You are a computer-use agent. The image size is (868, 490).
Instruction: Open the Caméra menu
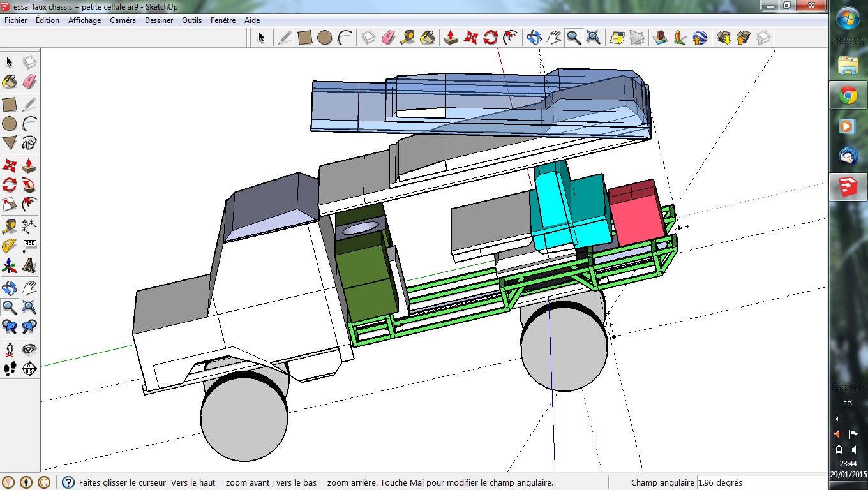pyautogui.click(x=123, y=20)
